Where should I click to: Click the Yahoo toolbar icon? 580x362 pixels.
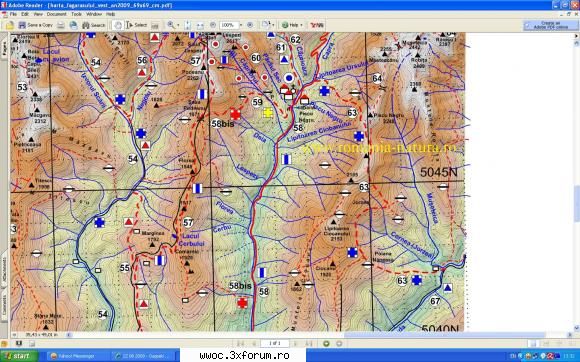pos(317,25)
